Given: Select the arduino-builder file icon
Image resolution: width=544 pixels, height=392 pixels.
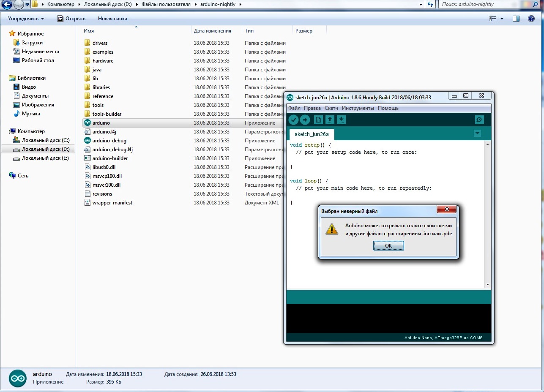Looking at the screenshot, I should click(x=87, y=158).
